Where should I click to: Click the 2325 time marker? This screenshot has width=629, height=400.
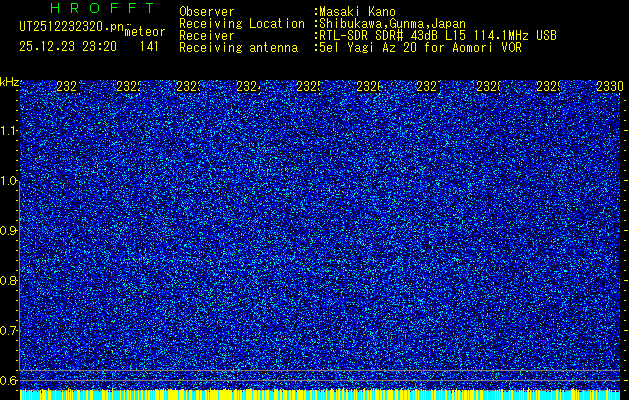(309, 86)
